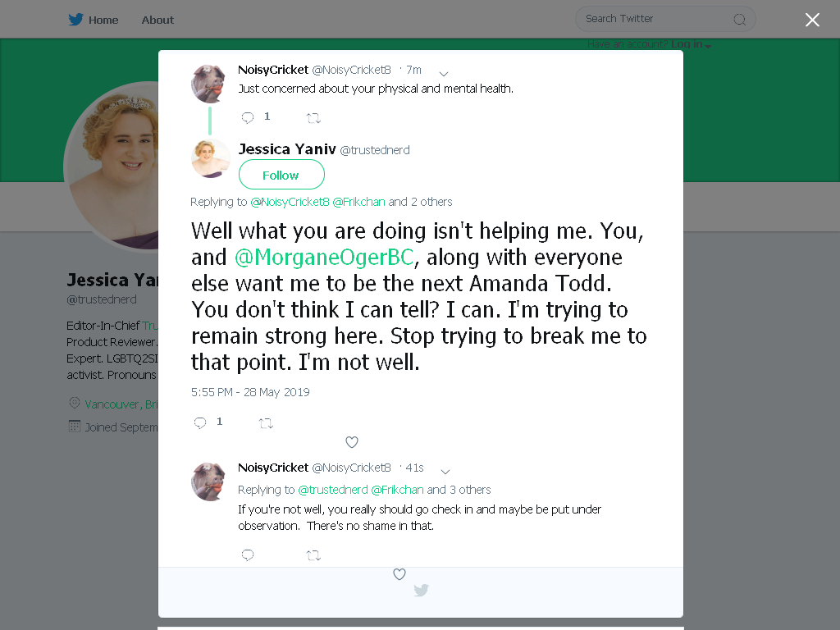The image size is (840, 630).
Task: Like NoisyCricket's bottom tweet
Action: click(399, 574)
